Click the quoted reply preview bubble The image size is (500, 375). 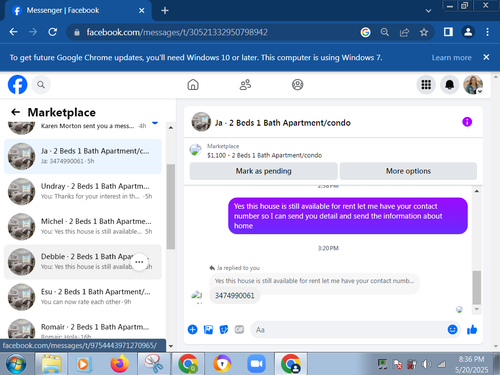coord(314,281)
